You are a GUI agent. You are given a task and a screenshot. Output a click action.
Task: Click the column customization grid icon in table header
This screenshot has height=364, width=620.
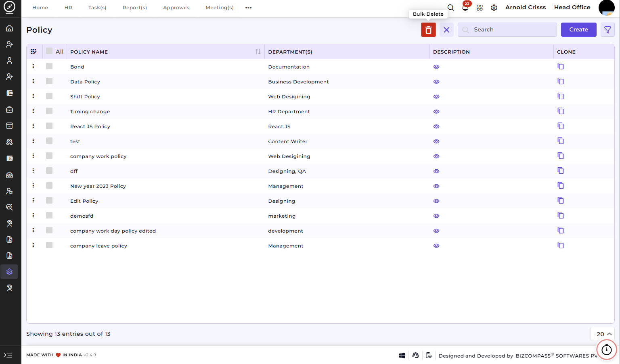point(34,52)
